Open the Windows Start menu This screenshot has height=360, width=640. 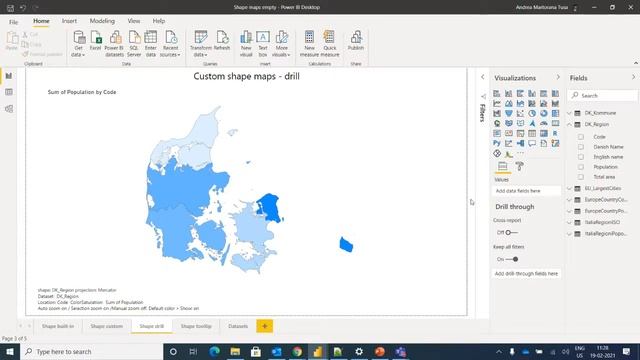(10, 351)
